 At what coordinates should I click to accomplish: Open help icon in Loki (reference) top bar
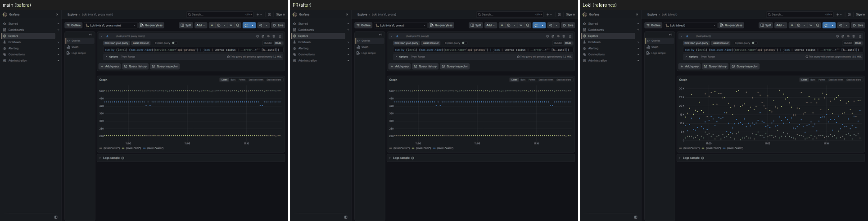(849, 14)
